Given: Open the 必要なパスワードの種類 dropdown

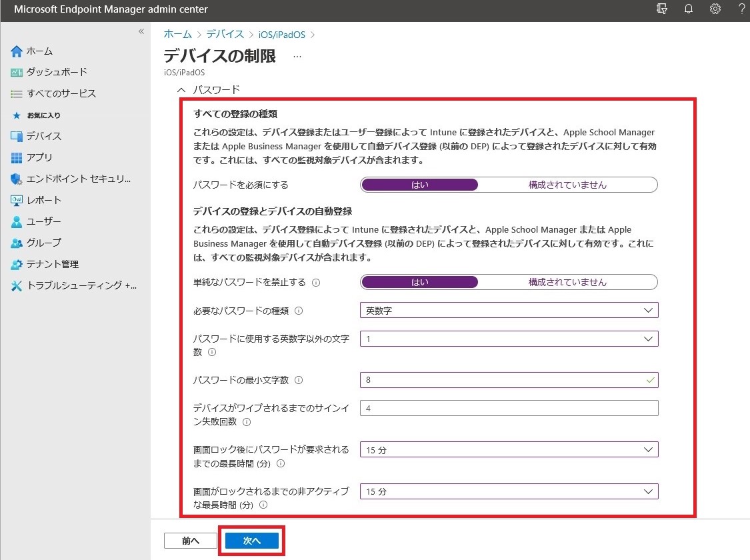Looking at the screenshot, I should point(509,311).
